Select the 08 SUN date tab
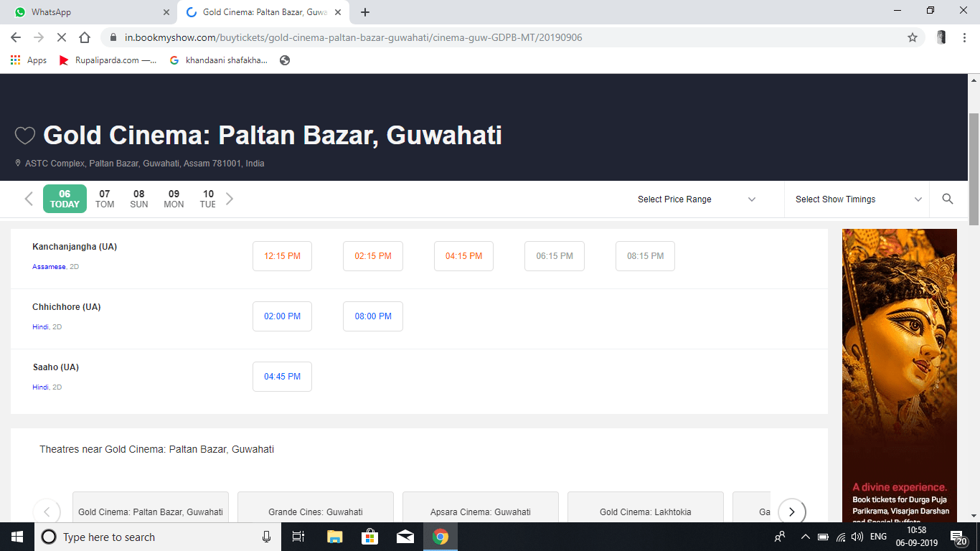 139,199
